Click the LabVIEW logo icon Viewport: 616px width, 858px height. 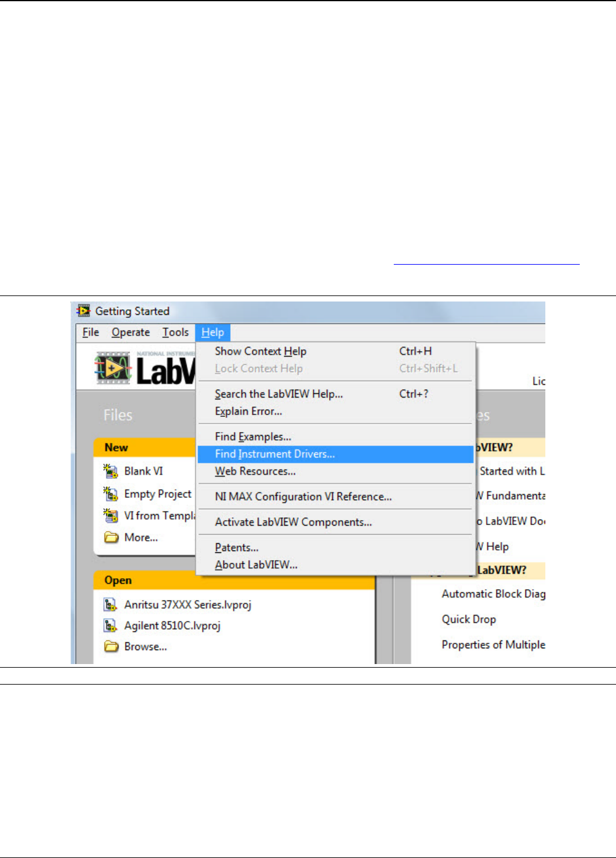tap(114, 368)
